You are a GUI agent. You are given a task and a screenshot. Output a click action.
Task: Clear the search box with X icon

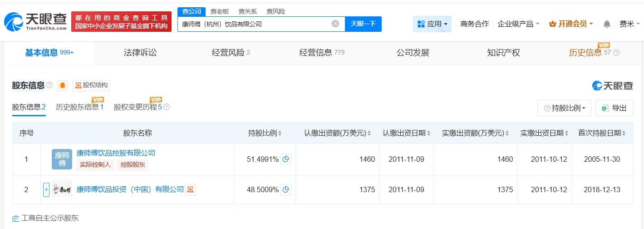[335, 24]
